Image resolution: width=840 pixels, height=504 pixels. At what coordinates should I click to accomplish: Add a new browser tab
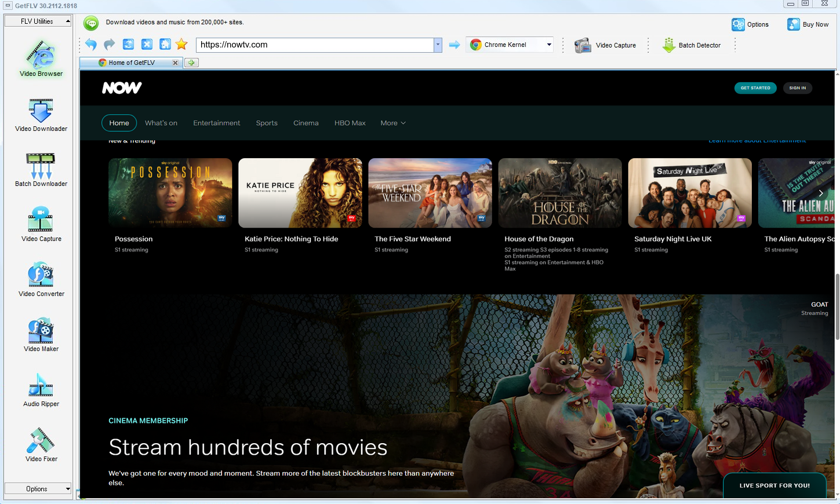click(191, 63)
